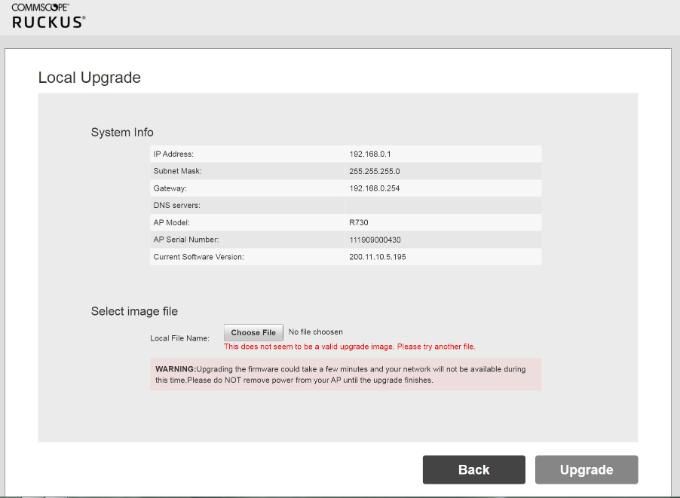This screenshot has height=498, width=680.
Task: Select the AP serial number 111909000430
Action: click(x=377, y=240)
